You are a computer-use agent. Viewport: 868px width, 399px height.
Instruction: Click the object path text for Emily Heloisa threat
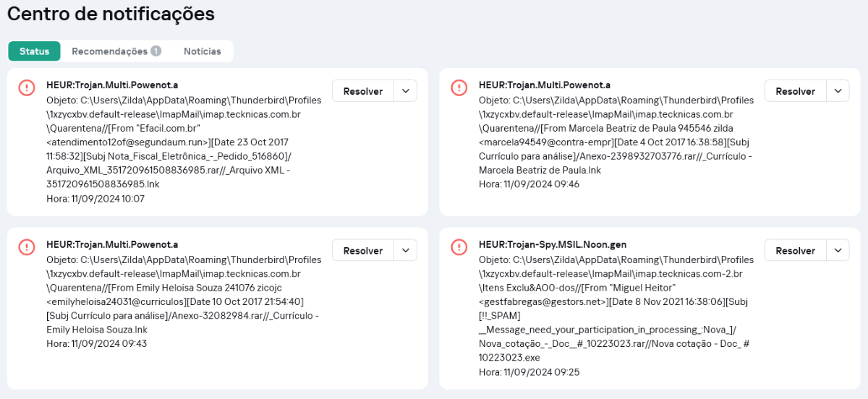(183, 288)
